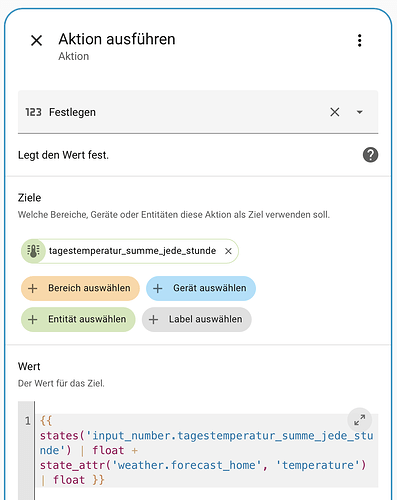The image size is (397, 500).
Task: Clear the Festlegen action selection
Action: [x=335, y=112]
